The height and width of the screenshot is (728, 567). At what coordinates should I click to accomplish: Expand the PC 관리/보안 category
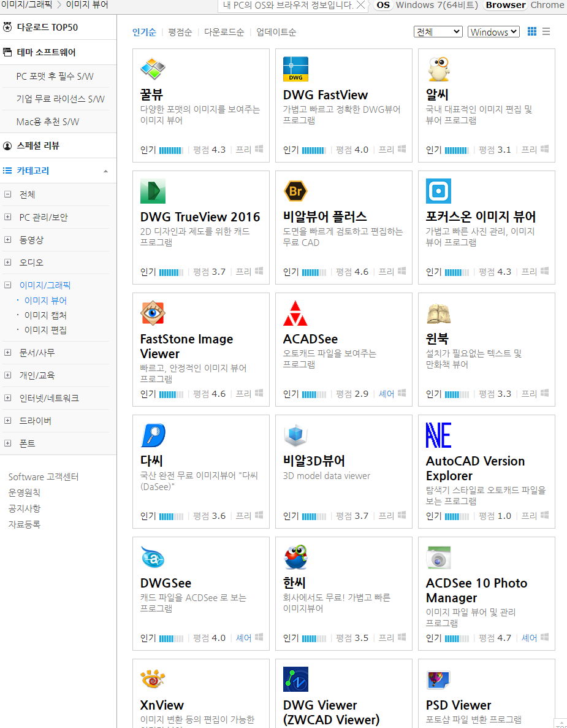pyautogui.click(x=8, y=217)
